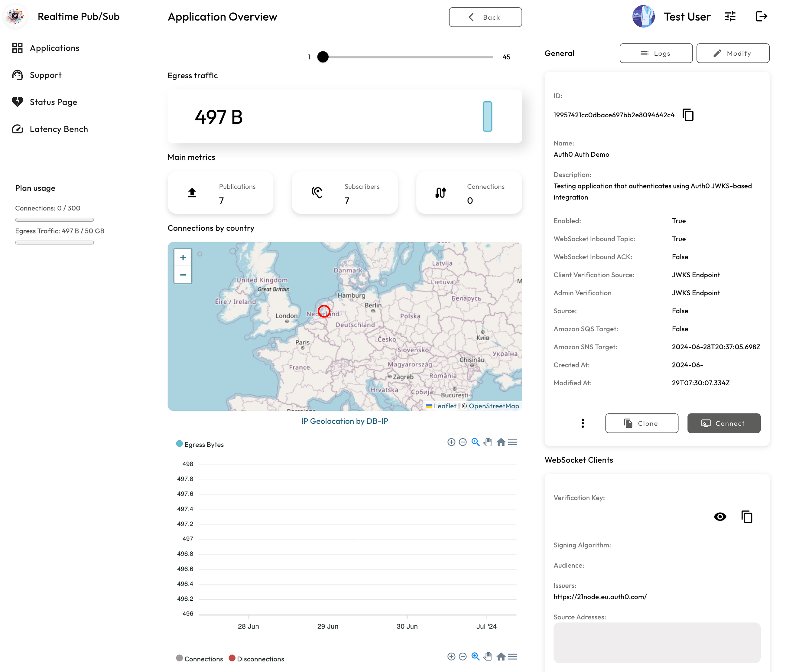Click the egress traffic bar indicator
The height and width of the screenshot is (672, 786).
[x=487, y=116]
